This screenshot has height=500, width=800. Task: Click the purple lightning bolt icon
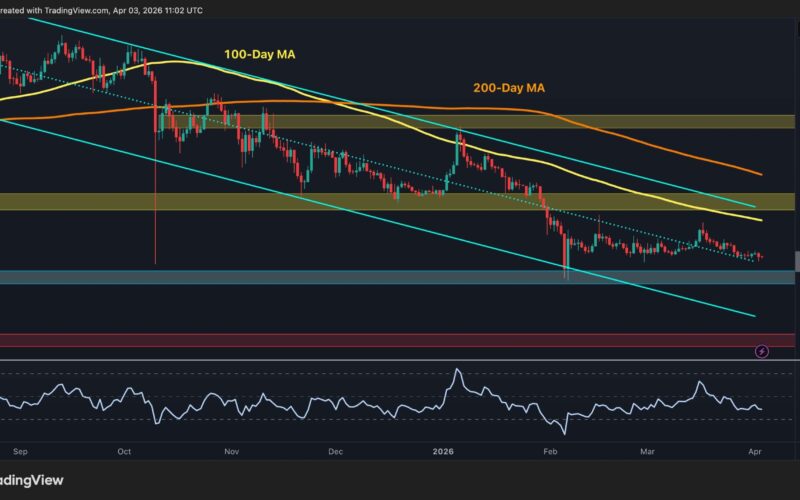(x=762, y=351)
